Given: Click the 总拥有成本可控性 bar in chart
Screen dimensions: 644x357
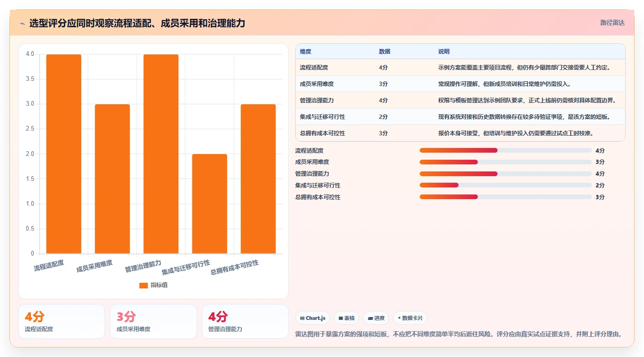Looking at the screenshot, I should [258, 179].
